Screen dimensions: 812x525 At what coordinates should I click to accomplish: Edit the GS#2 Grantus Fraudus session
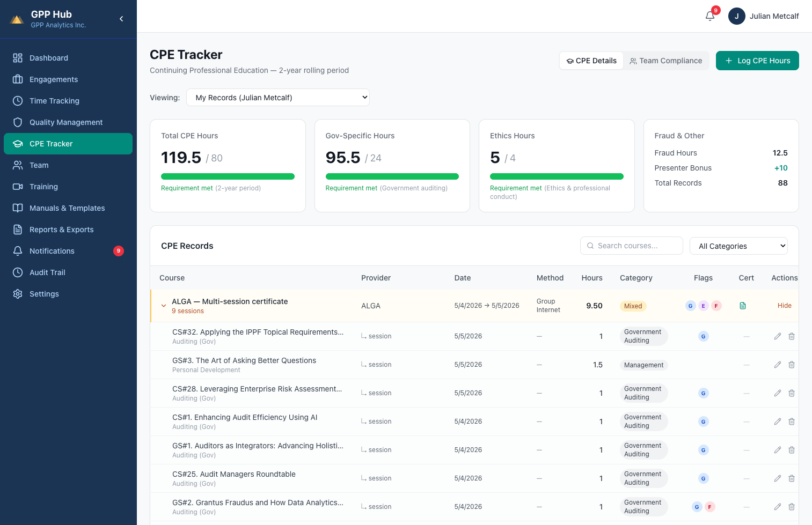tap(778, 507)
